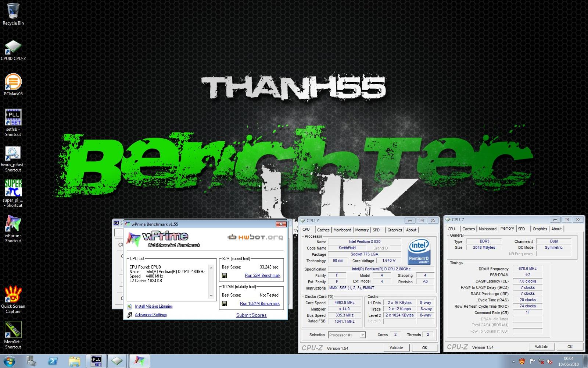This screenshot has height=368, width=588.
Task: Click the Advanced Settings wrench icon
Action: [x=129, y=315]
